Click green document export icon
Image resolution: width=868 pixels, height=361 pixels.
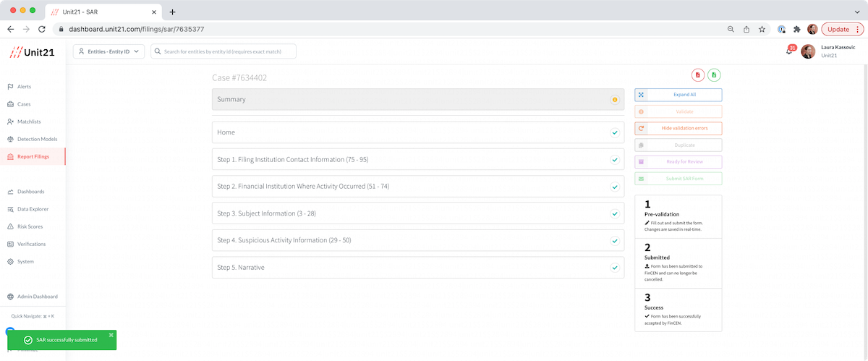pyautogui.click(x=714, y=75)
